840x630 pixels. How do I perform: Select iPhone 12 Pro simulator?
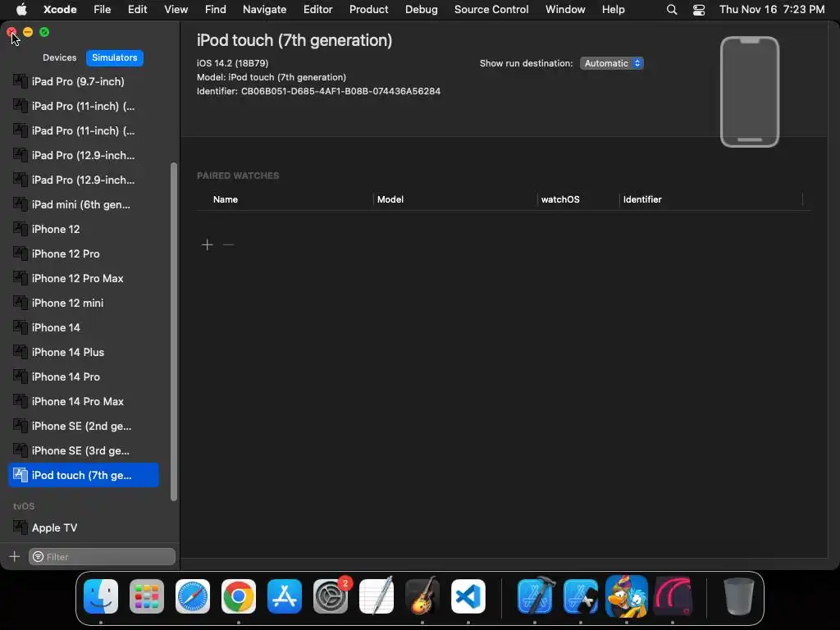[84, 253]
